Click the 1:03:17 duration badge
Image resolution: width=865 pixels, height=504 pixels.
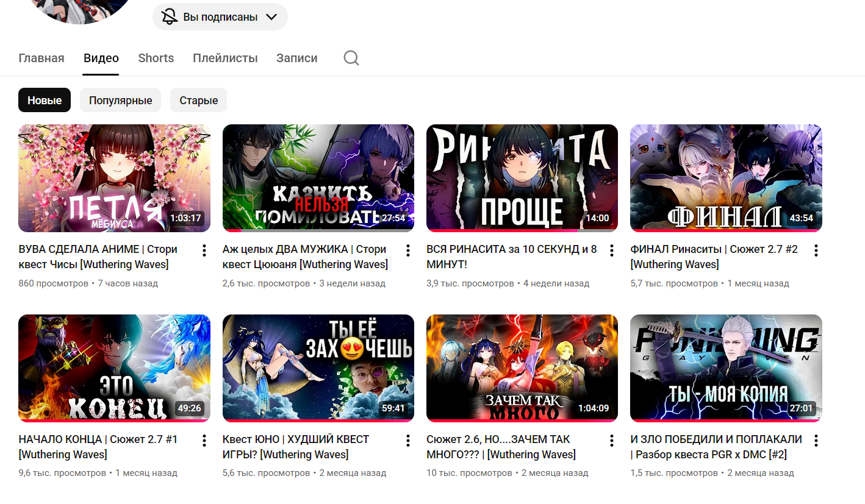tap(185, 218)
